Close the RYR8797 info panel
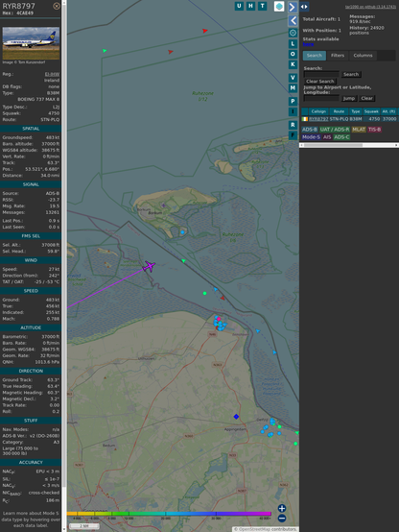Image resolution: width=399 pixels, height=532 pixels. (57, 6)
